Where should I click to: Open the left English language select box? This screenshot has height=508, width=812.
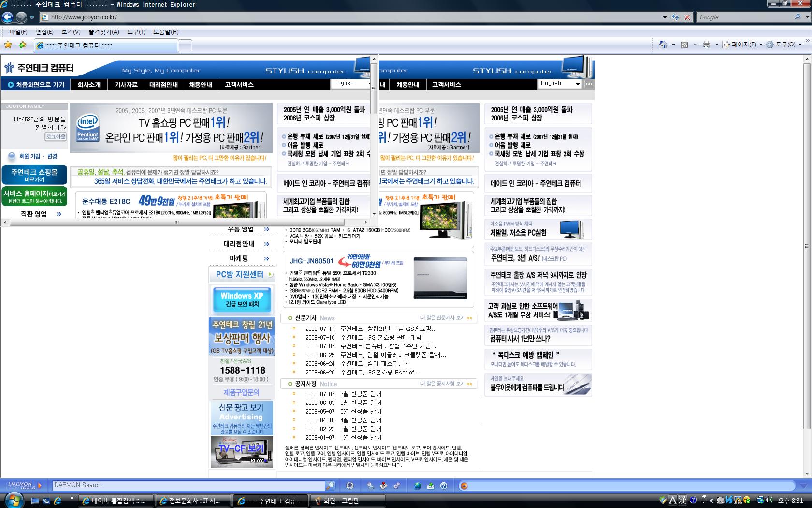(x=351, y=83)
